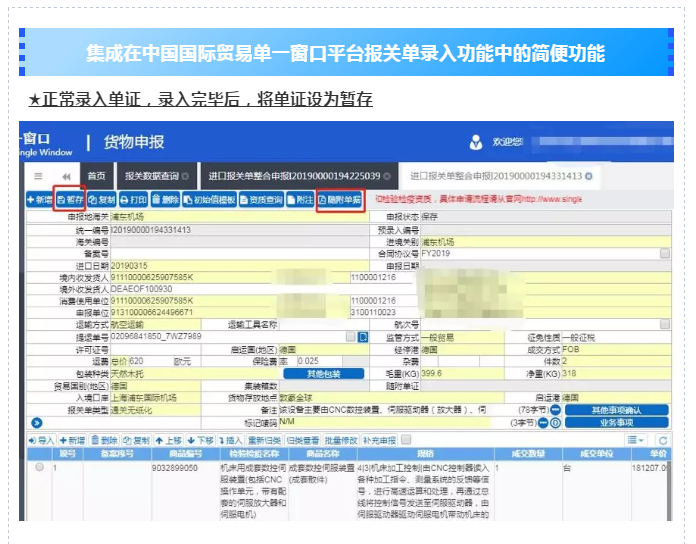
Task: Collapse the navigation with the double-arrow icon
Action: point(66,176)
